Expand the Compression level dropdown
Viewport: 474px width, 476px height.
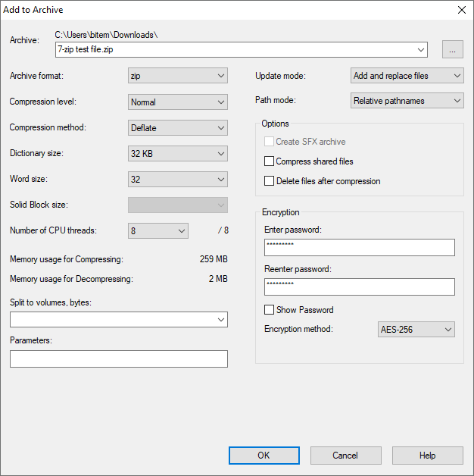pos(178,102)
